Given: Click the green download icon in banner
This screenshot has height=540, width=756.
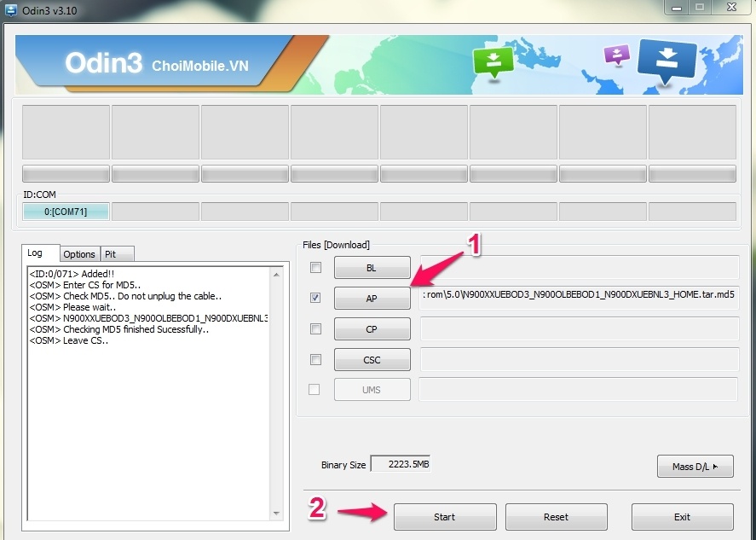Looking at the screenshot, I should point(493,62).
